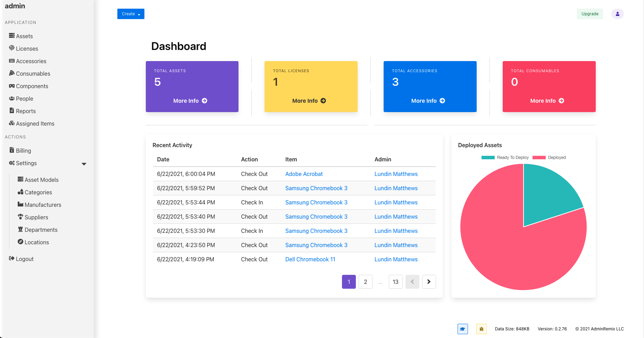Open Samsung Chromebook 3 from 5:59:52 PM row
The width and height of the screenshot is (644, 338).
(316, 188)
